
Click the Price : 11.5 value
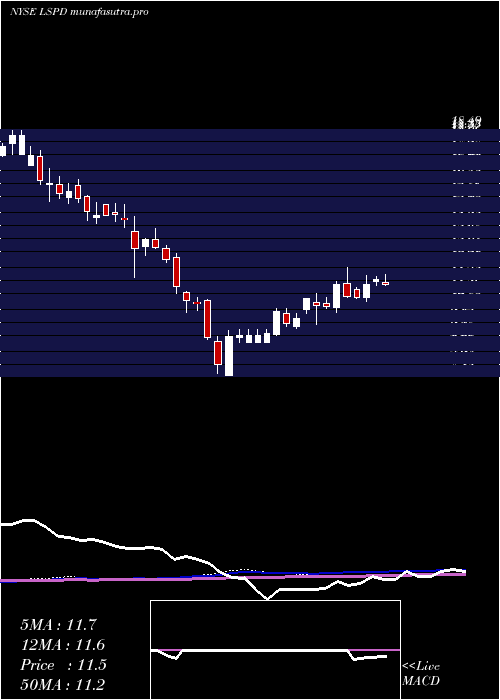click(x=63, y=665)
